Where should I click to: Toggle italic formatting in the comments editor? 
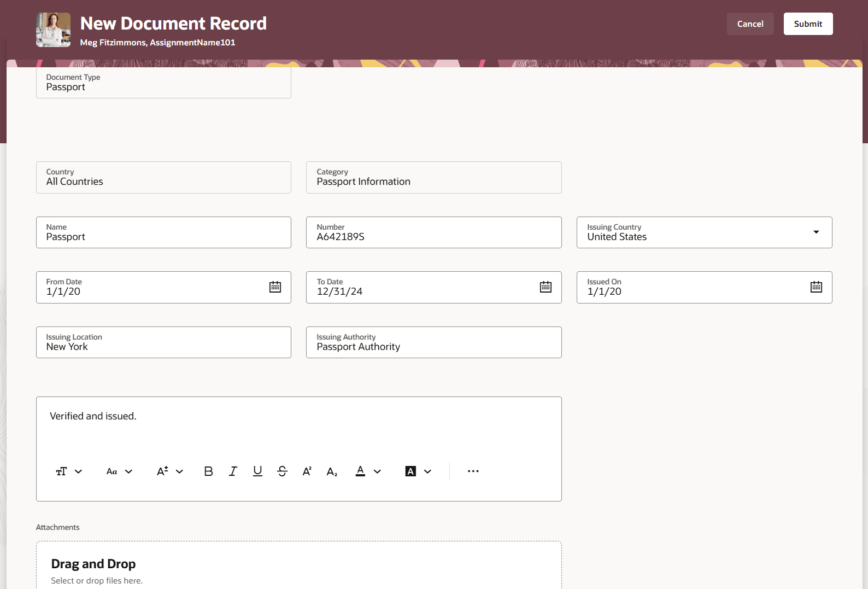[x=233, y=471]
